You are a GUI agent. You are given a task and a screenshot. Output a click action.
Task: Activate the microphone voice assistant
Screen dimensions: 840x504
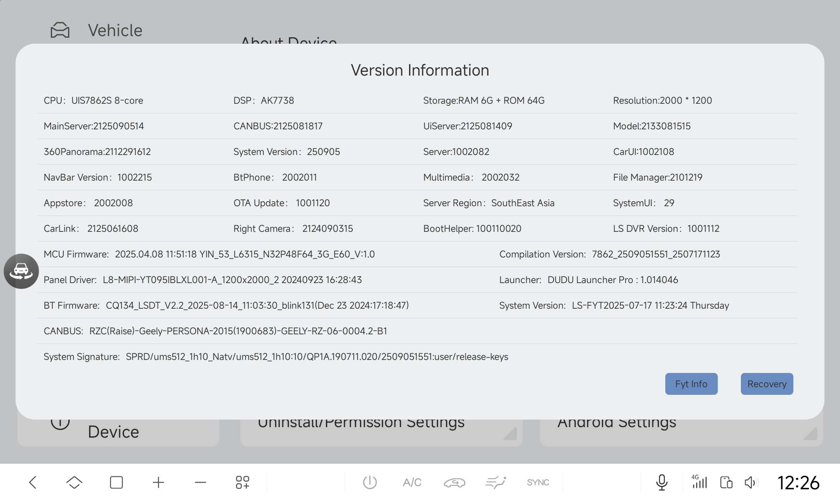[661, 482]
